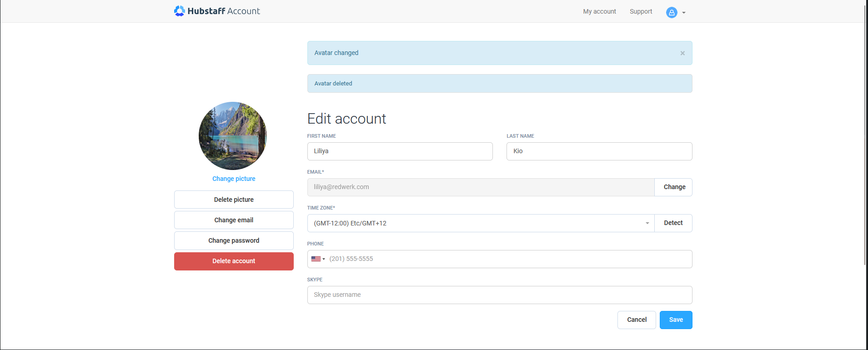Screen dimensions: 868x350
Task: Click the profile avatar picture
Action: point(233,136)
